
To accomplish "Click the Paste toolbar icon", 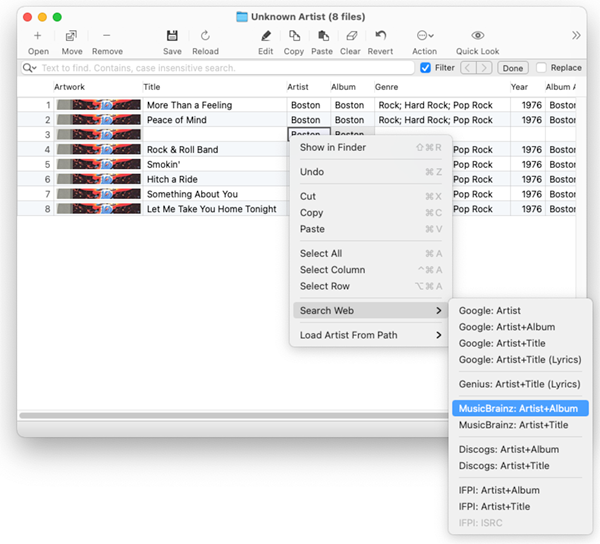I will [323, 36].
